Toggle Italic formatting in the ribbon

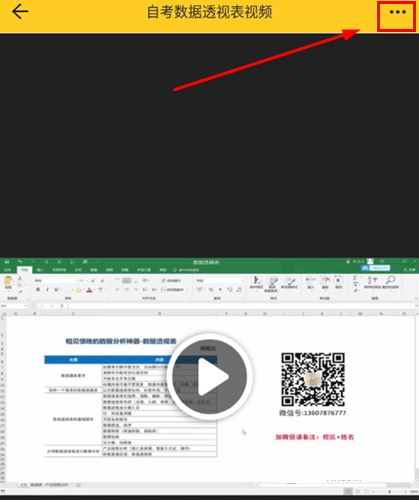tap(47, 290)
